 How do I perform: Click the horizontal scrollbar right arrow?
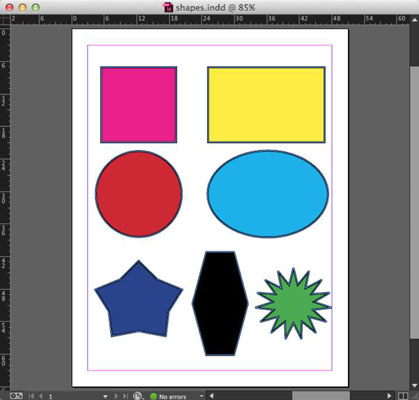point(389,396)
